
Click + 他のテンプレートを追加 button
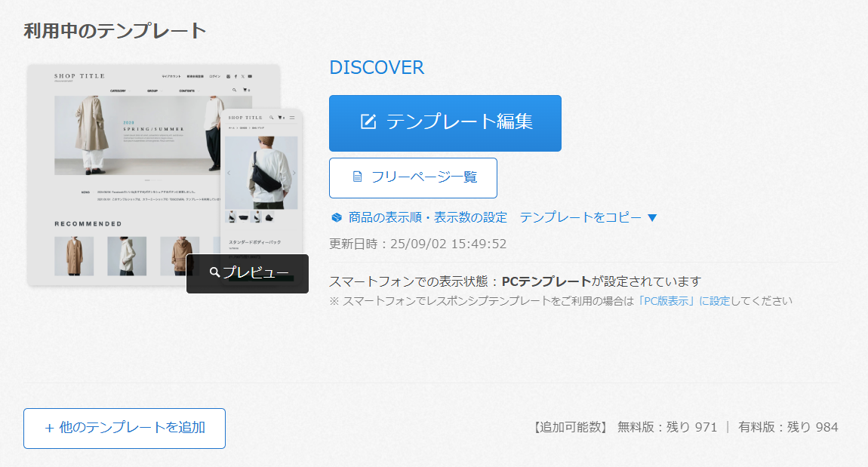click(125, 429)
